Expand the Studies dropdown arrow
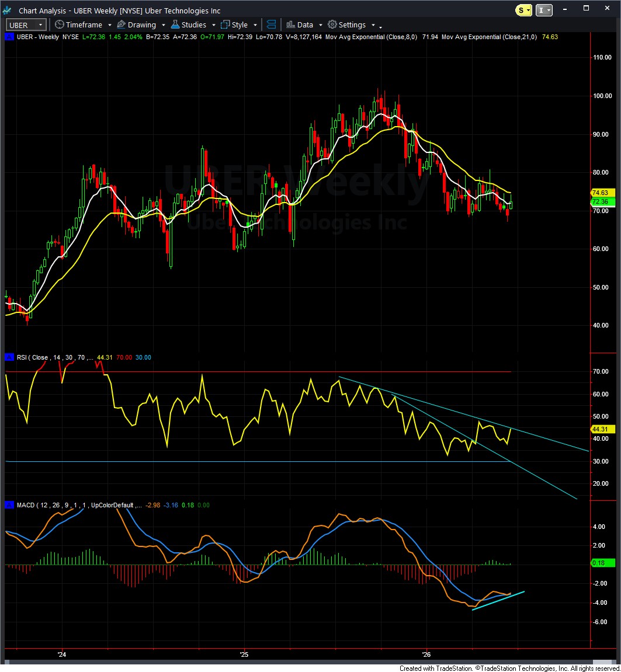 coord(214,25)
